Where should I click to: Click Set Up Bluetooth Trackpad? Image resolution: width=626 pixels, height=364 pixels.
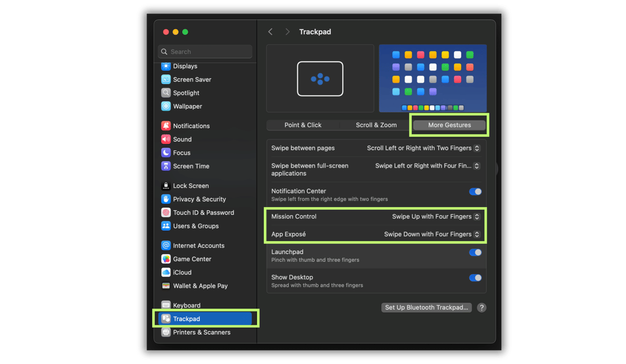click(x=426, y=307)
